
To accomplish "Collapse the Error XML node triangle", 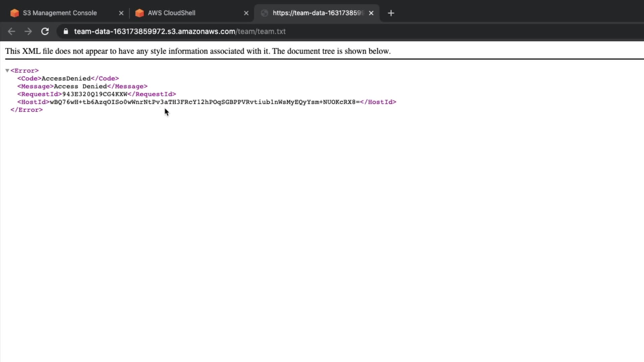I will coord(7,71).
